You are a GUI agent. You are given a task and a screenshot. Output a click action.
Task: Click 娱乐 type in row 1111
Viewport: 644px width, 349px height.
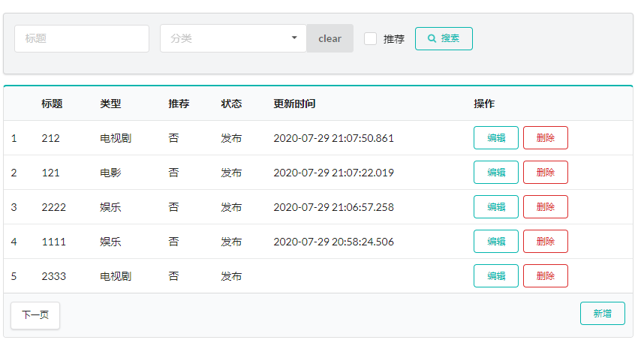point(110,242)
